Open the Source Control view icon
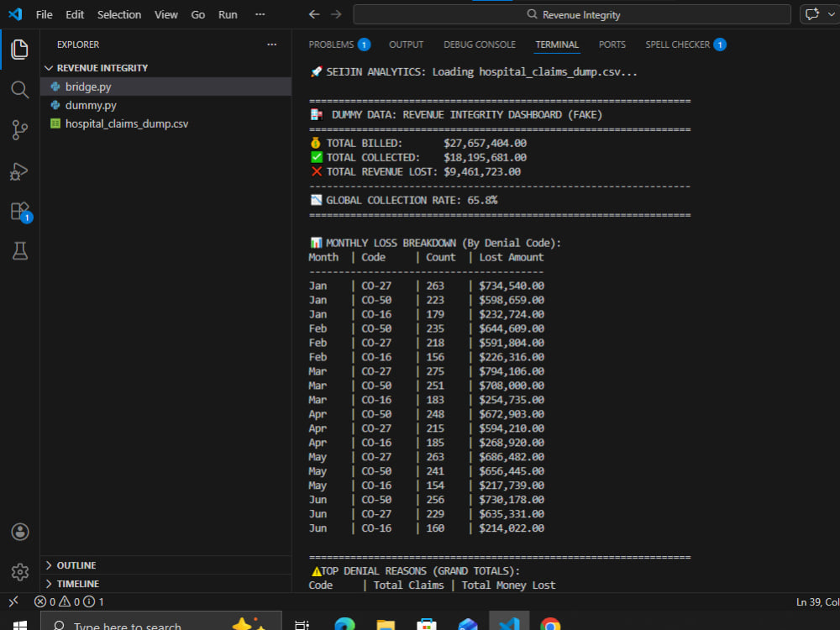 20,130
